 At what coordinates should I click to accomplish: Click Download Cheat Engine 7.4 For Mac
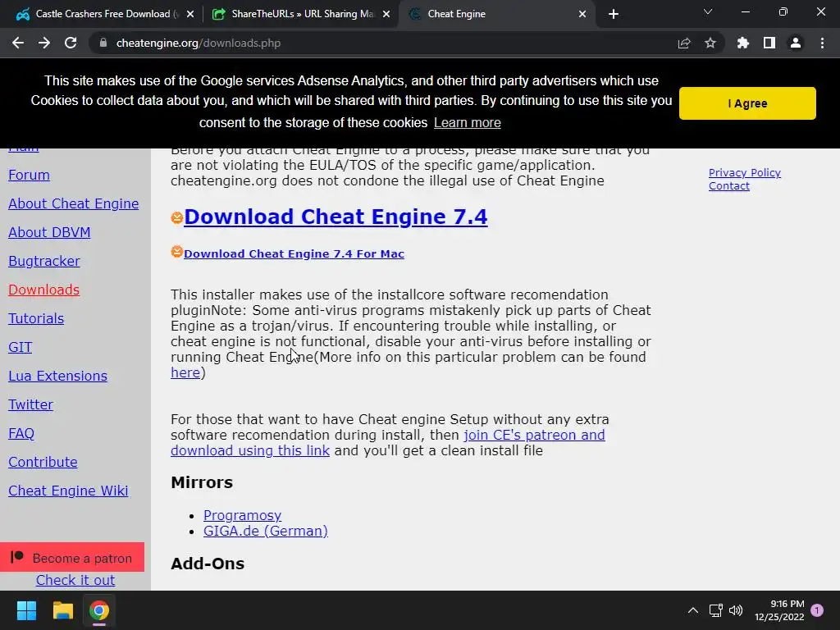[294, 254]
